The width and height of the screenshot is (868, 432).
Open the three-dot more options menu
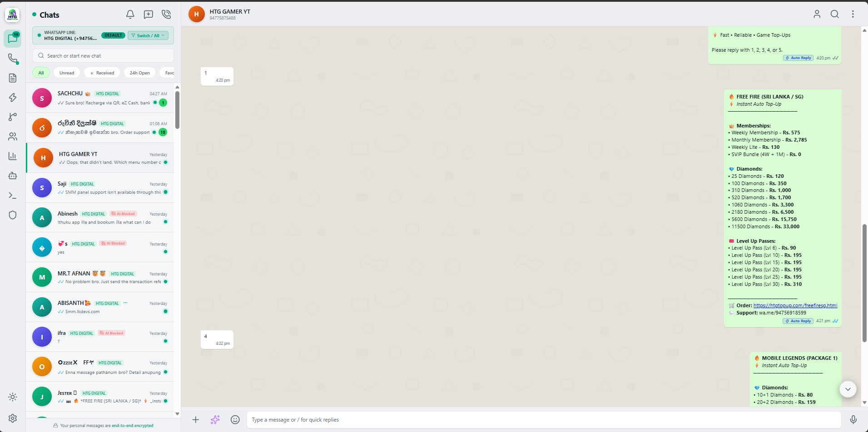pyautogui.click(x=853, y=14)
